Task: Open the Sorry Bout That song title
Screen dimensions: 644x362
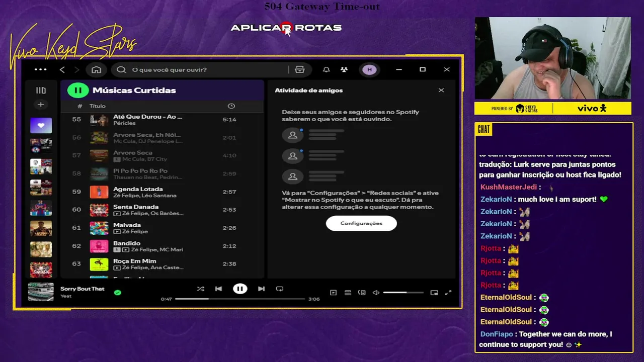Action: pyautogui.click(x=83, y=289)
